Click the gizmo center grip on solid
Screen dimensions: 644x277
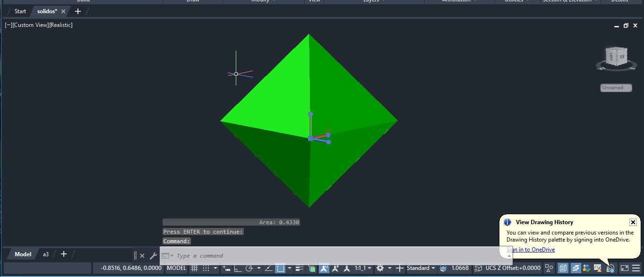tap(310, 138)
